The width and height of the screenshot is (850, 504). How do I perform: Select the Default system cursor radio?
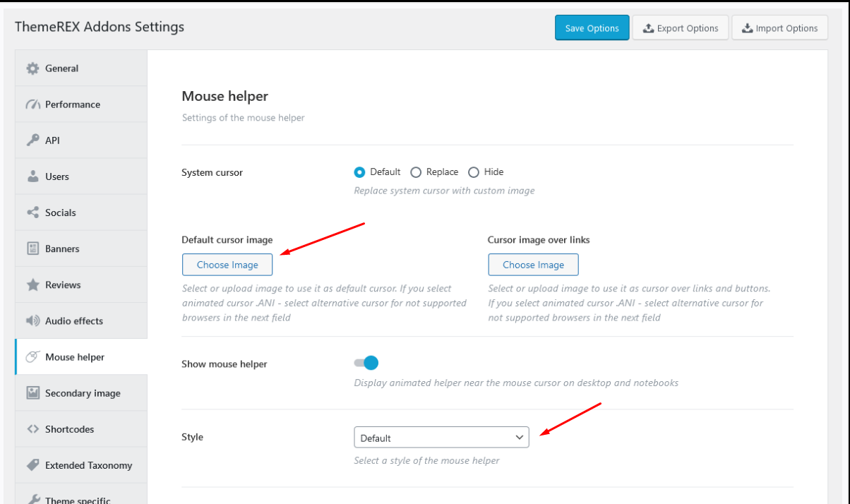359,172
